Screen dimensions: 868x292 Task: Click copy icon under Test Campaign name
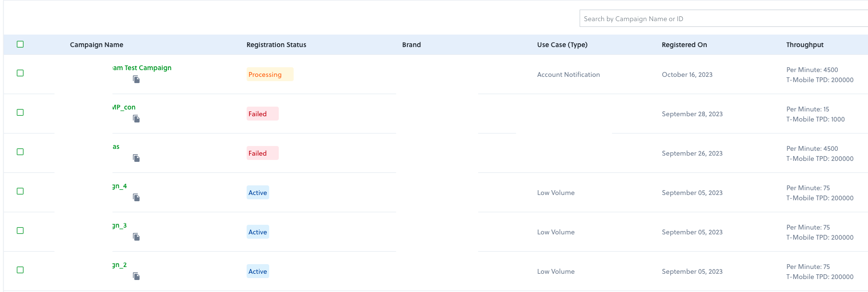[x=136, y=79]
